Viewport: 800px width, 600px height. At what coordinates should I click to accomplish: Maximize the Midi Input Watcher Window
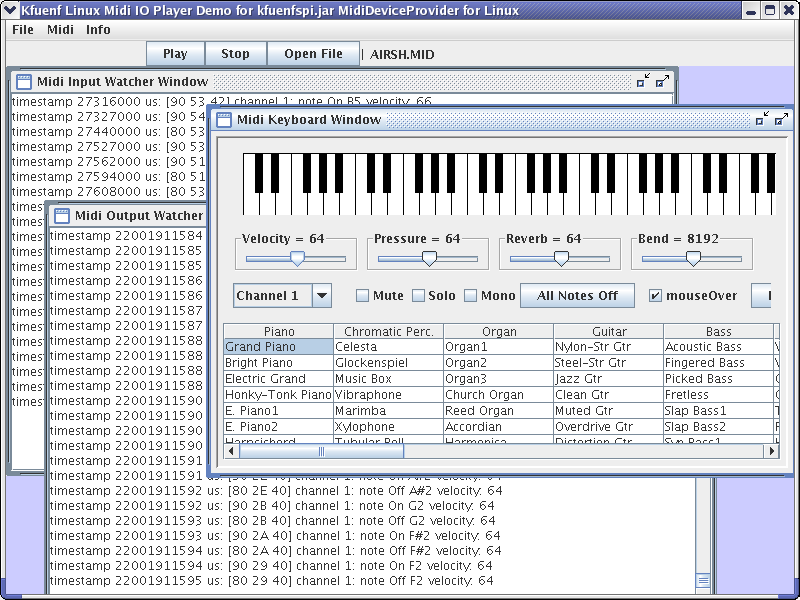[x=662, y=81]
